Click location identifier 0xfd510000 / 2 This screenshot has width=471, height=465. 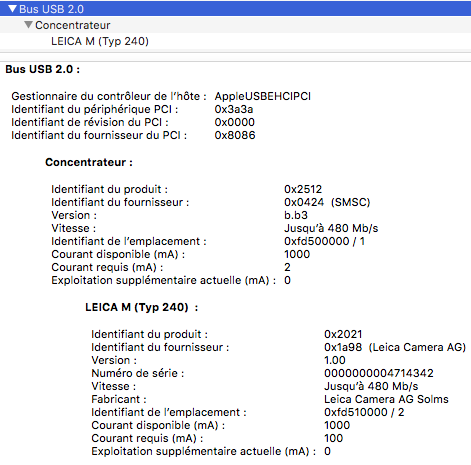pyautogui.click(x=364, y=412)
